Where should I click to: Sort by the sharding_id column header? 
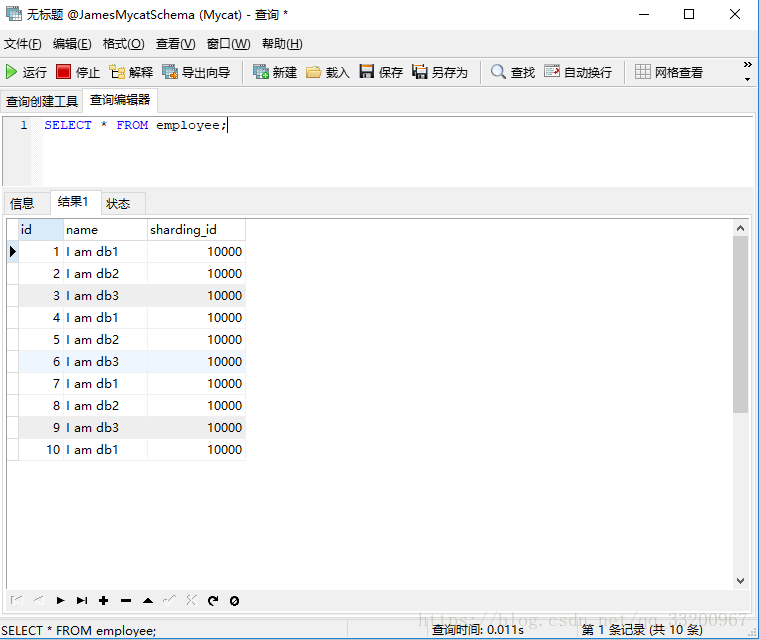coord(195,230)
